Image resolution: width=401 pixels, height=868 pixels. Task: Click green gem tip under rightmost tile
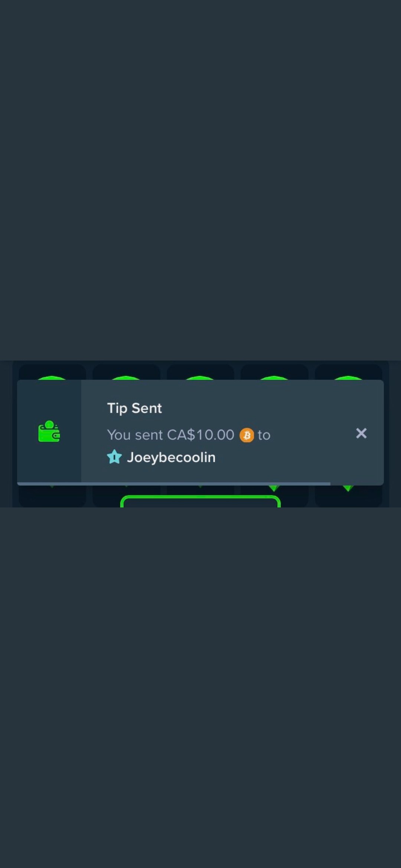348,488
